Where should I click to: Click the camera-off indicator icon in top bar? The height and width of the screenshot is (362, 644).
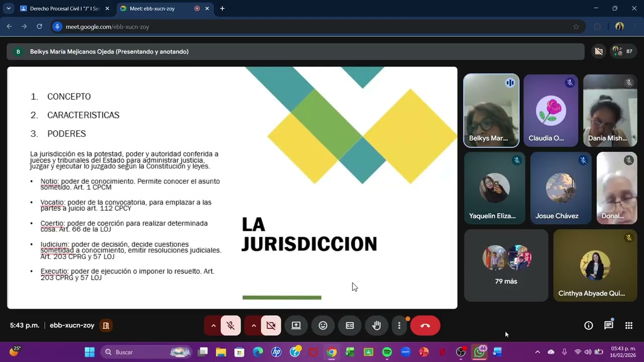[598, 51]
